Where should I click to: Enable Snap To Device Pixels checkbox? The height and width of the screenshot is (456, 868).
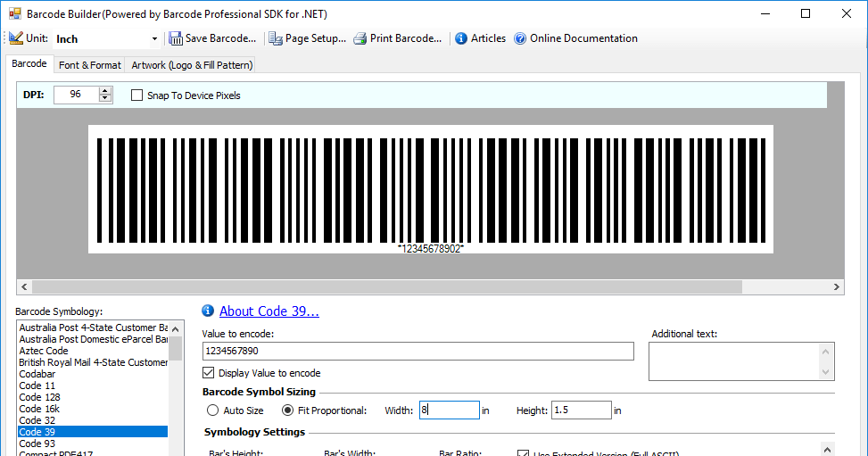pos(136,95)
